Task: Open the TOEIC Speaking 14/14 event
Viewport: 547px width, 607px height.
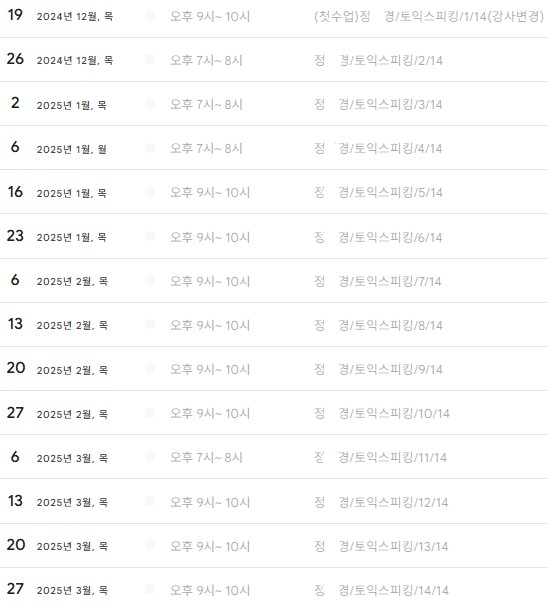Action: (x=381, y=590)
